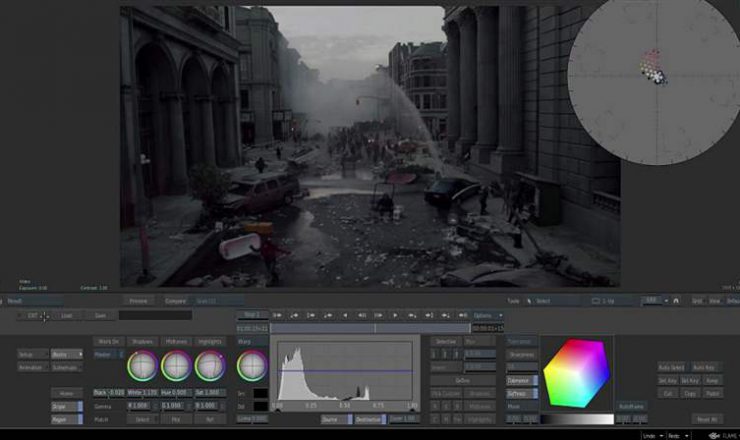Click the Compare button

pos(176,301)
